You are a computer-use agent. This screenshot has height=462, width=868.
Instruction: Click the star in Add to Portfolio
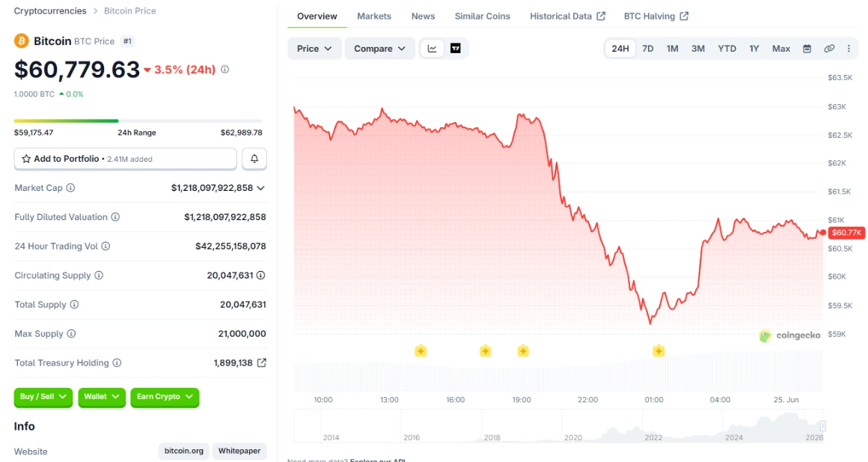click(x=26, y=159)
